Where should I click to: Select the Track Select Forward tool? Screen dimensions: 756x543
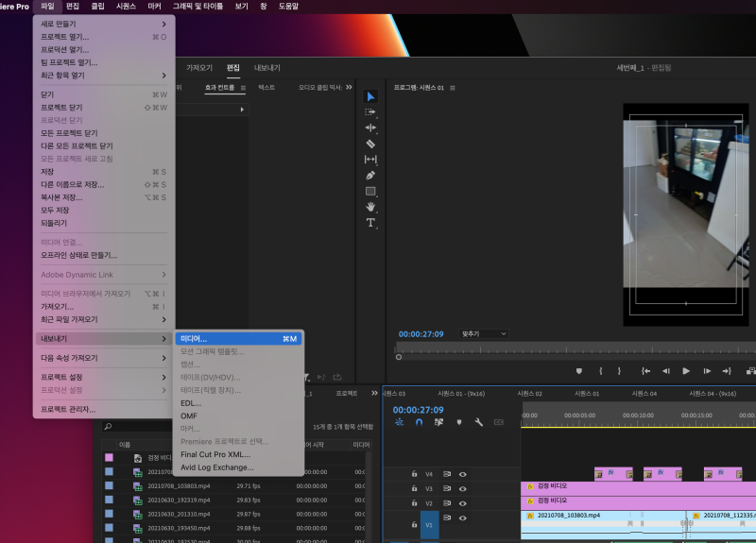370,111
